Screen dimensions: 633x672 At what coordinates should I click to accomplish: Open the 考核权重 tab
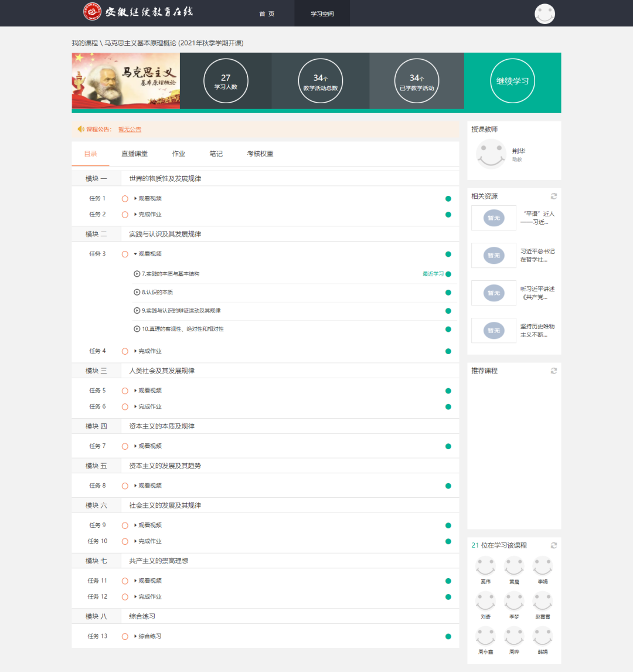tap(260, 154)
